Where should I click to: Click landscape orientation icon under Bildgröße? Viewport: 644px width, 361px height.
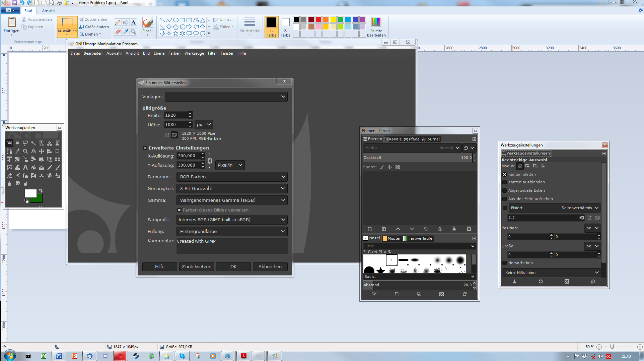coord(174,135)
